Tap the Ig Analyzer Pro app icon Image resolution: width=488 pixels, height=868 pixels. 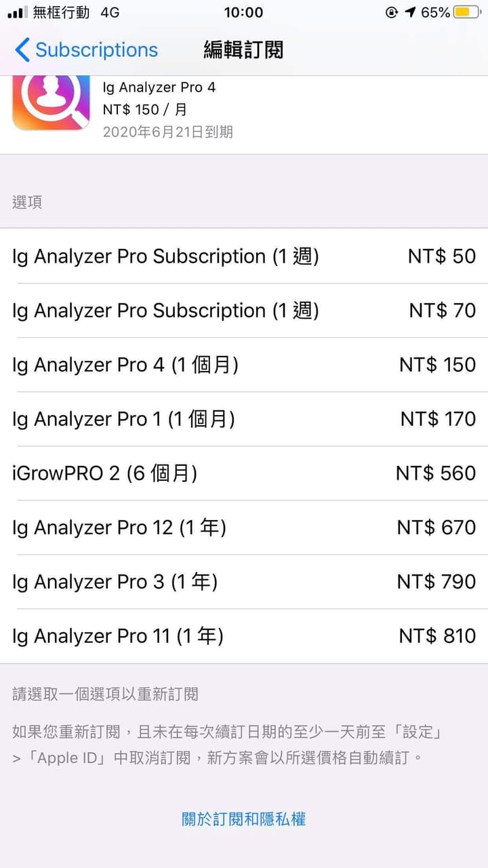pyautogui.click(x=52, y=103)
